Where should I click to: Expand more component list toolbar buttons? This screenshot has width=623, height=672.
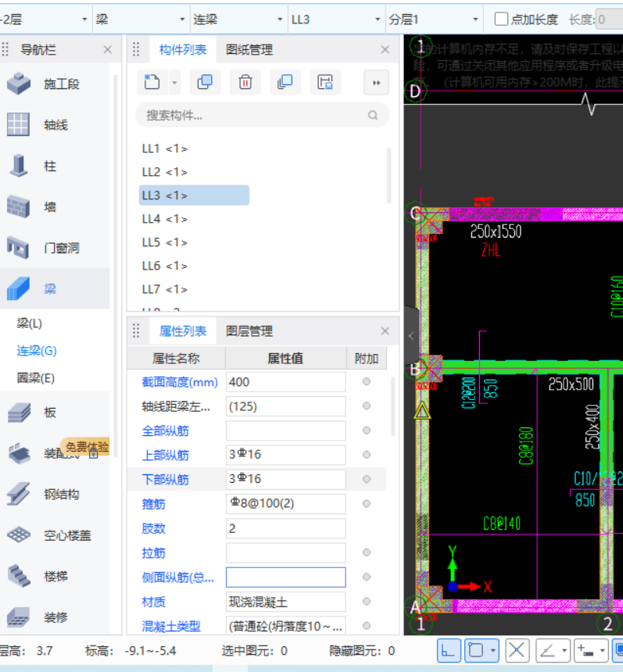pos(377,83)
